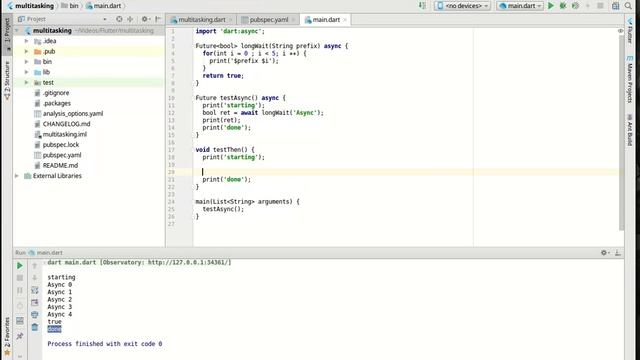Screen dimensions: 640x360
Task: Select the .gitignore file
Action: (x=56, y=93)
